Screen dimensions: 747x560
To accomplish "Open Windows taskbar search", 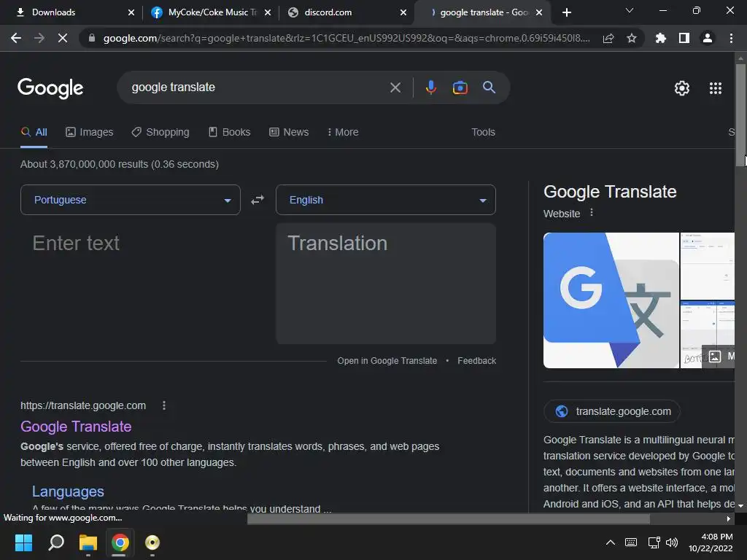I will tap(56, 542).
